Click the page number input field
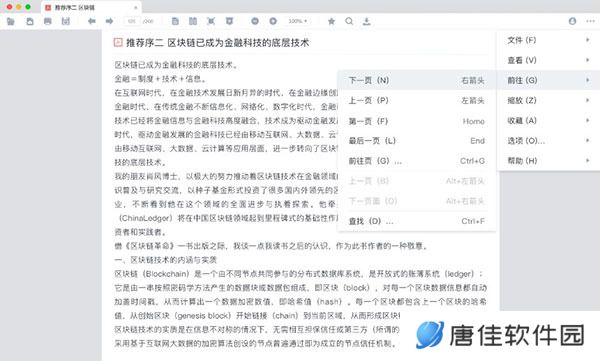The height and width of the screenshot is (361, 600). 132,21
